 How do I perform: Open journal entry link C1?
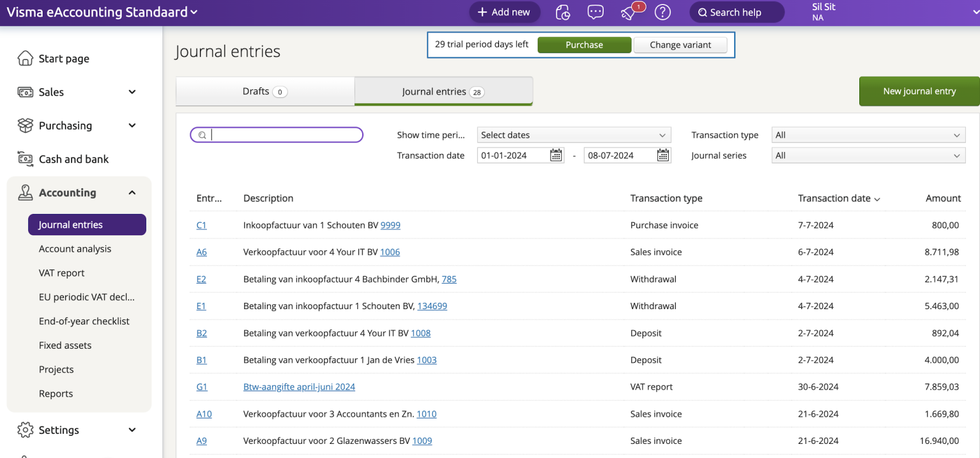pyautogui.click(x=201, y=225)
